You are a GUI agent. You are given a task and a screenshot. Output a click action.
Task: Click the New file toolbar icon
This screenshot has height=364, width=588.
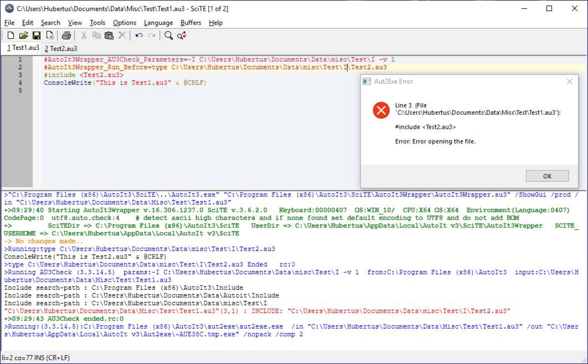tap(10, 36)
